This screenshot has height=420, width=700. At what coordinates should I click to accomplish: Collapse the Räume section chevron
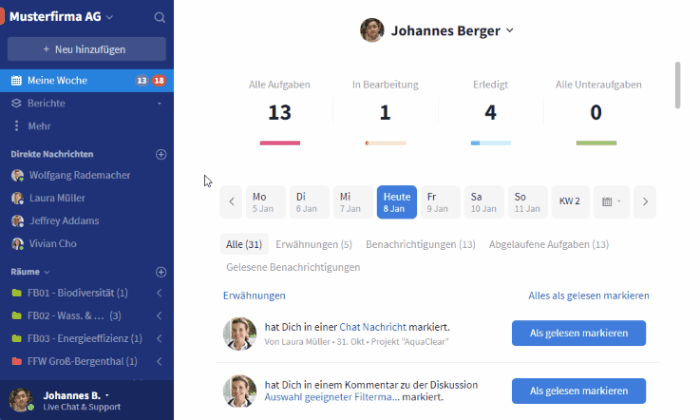(47, 272)
